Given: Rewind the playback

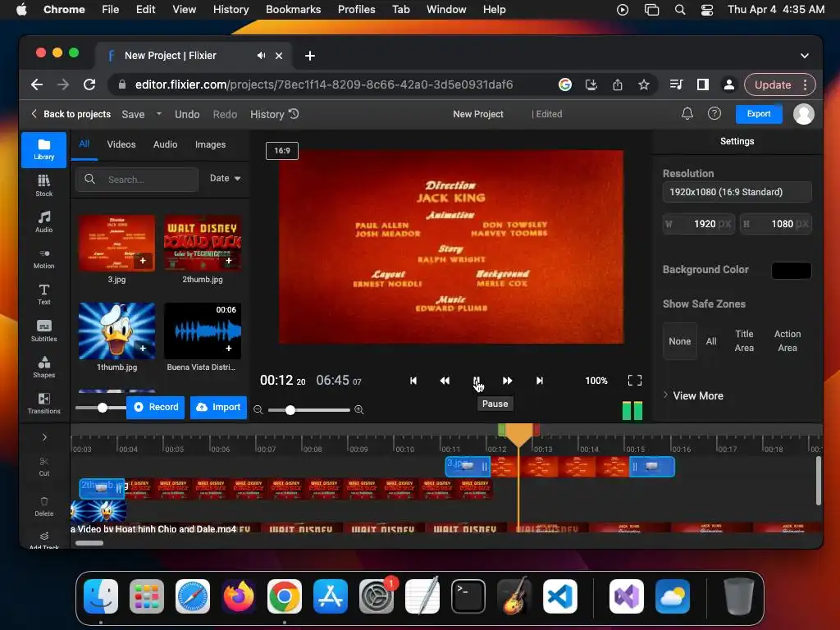Looking at the screenshot, I should coord(445,381).
